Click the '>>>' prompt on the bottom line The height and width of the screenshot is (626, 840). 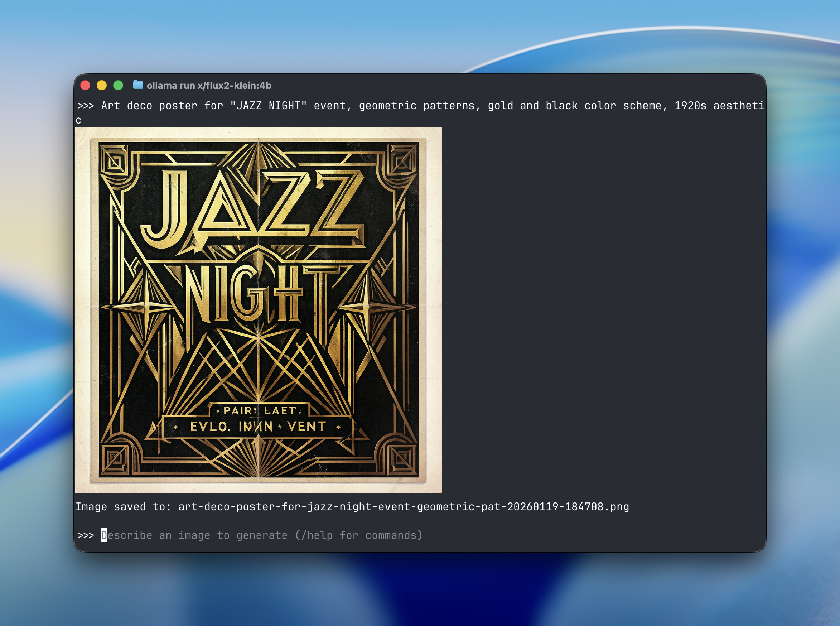click(x=86, y=535)
